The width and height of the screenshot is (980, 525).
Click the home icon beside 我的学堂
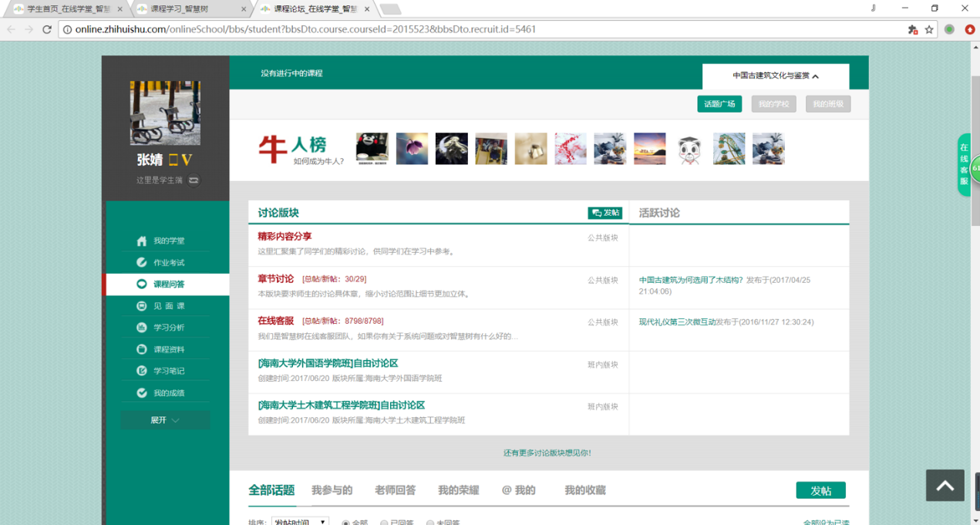point(142,241)
